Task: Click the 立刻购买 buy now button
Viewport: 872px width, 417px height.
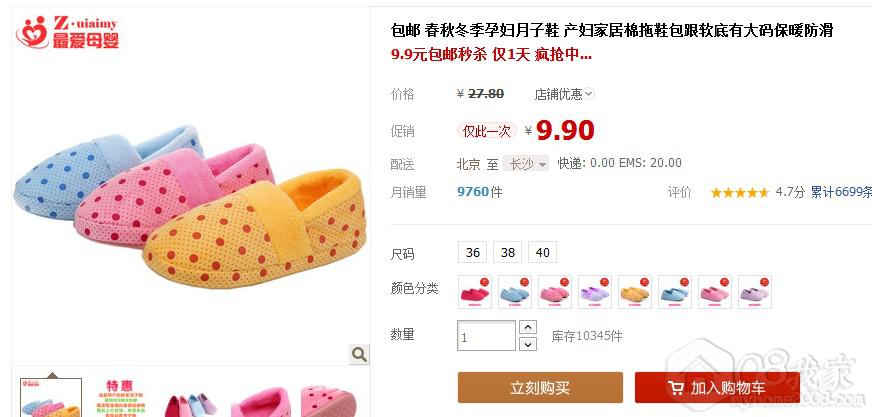Action: coord(540,388)
